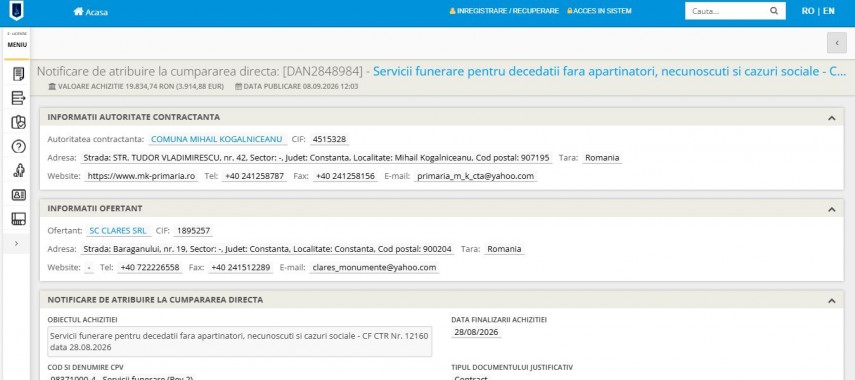This screenshot has height=380, width=855.
Task: Open the help question-mark icon
Action: [19, 146]
